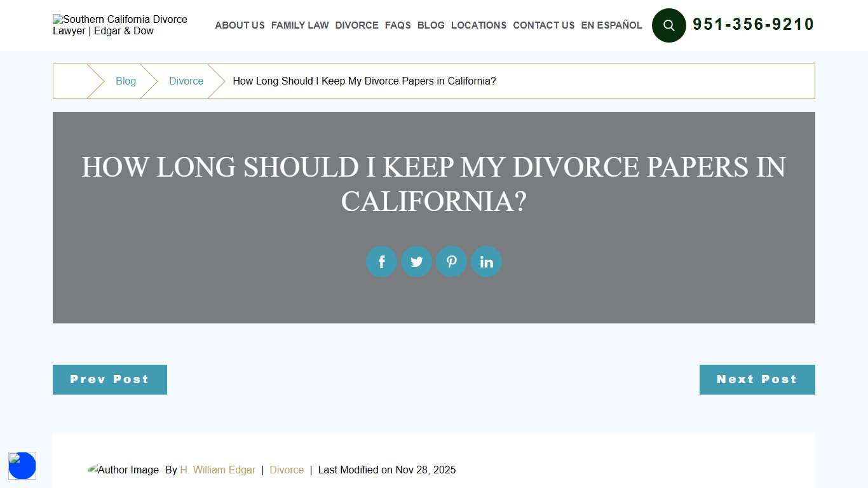Click the Next Post button

(757, 379)
